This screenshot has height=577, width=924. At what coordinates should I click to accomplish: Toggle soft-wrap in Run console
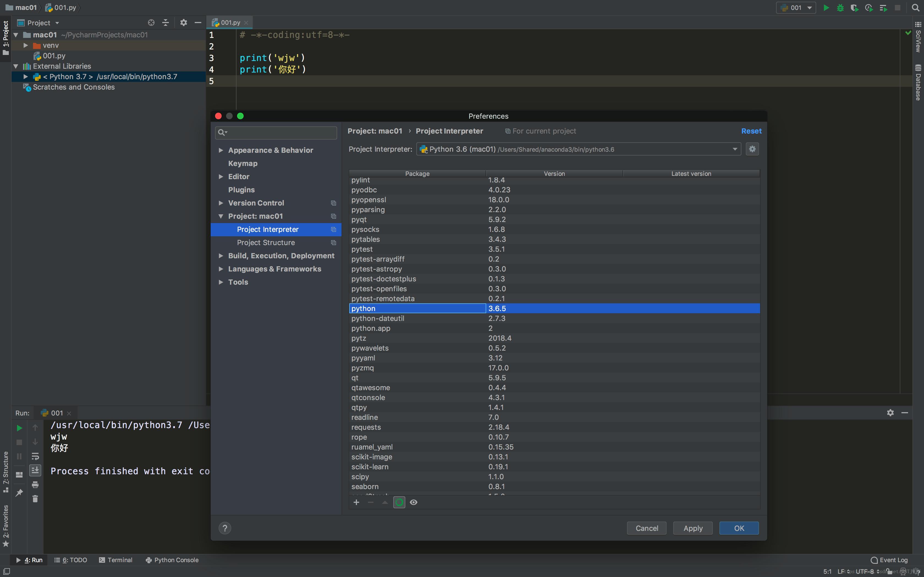click(35, 456)
